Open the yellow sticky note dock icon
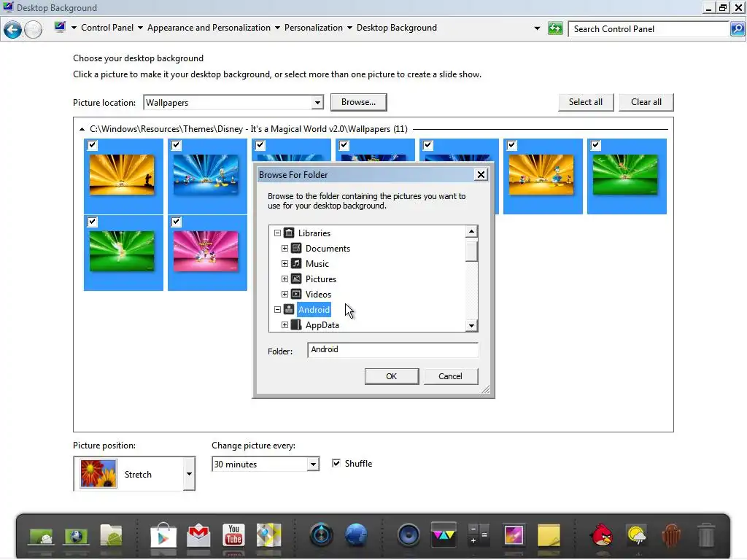The image size is (747, 560). [549, 535]
